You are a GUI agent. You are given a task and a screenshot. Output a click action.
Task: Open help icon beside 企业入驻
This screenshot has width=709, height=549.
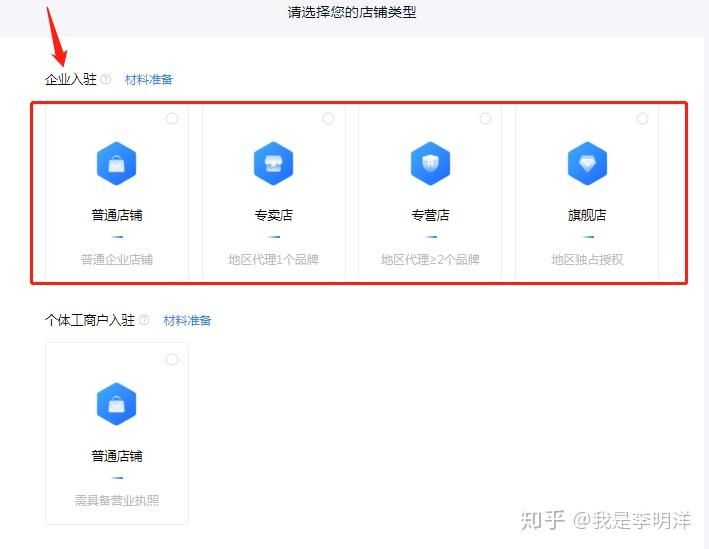tap(105, 79)
